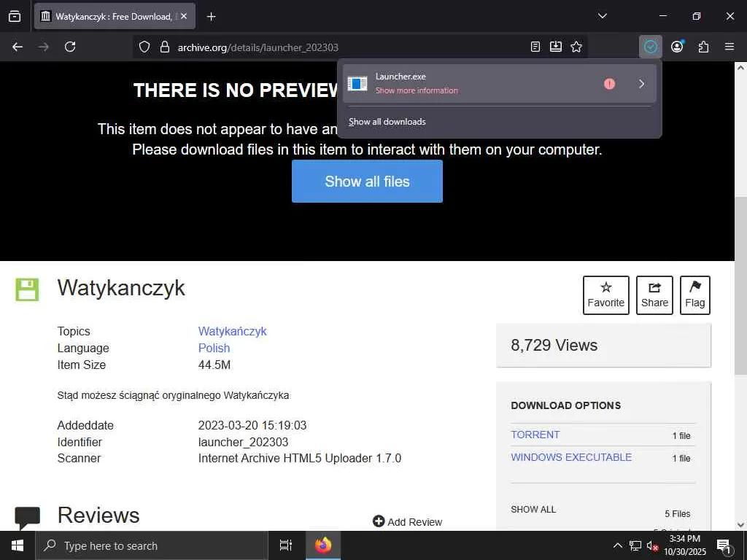This screenshot has width=747, height=560.
Task: Click the Firefox taskbar icon
Action: tap(323, 545)
